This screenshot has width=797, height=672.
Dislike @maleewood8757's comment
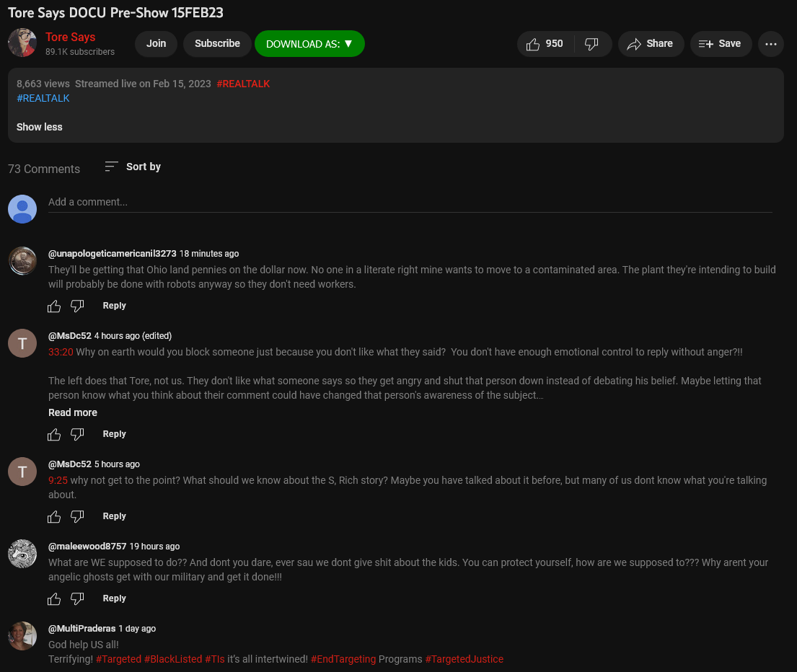pyautogui.click(x=77, y=599)
